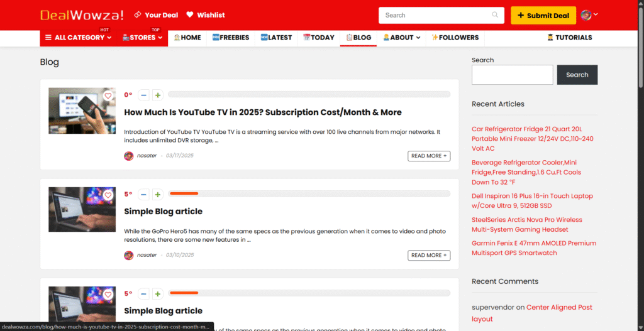
Task: Click the rating bar of first Simple Blog article
Action: (309, 194)
